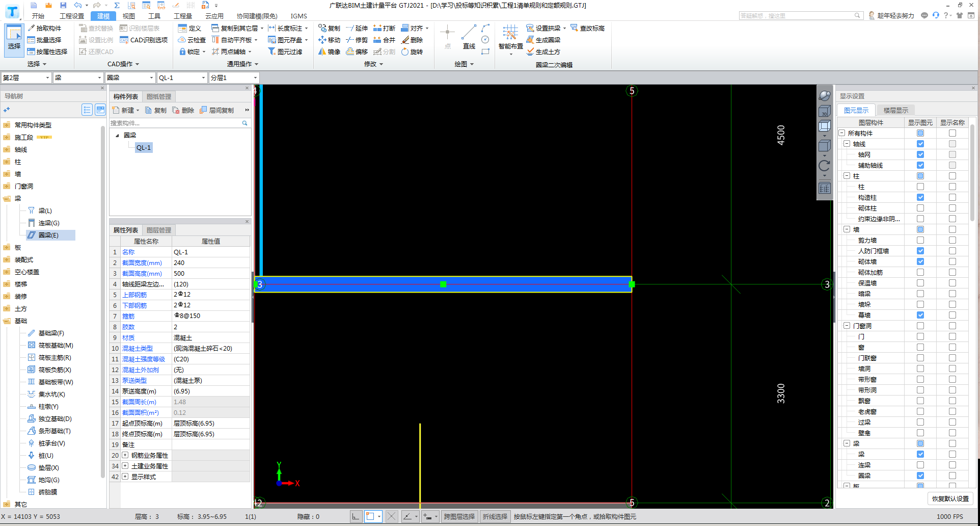Select the 复制 copy modify tool
The height and width of the screenshot is (526, 980).
(329, 28)
